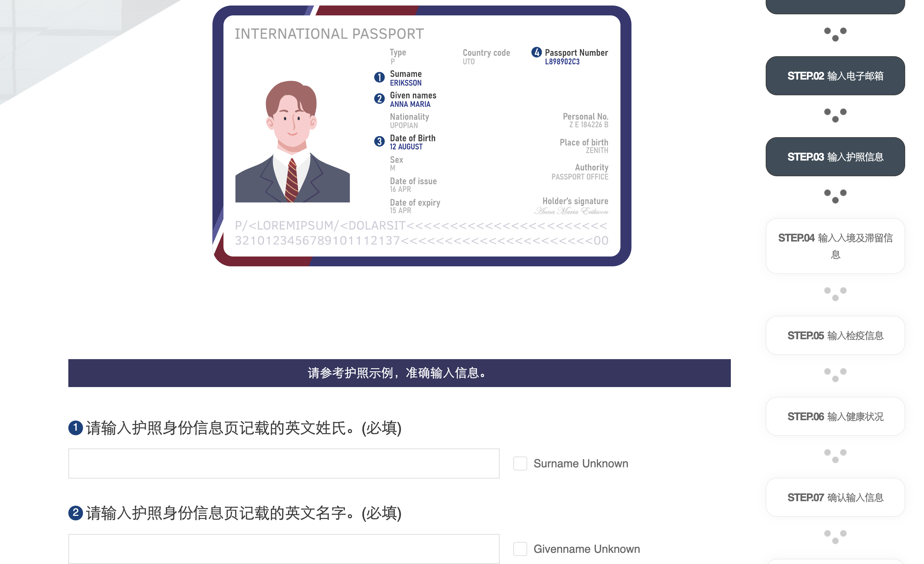This screenshot has width=924, height=564.
Task: Open STEP.05 quarantine information step
Action: click(x=835, y=335)
